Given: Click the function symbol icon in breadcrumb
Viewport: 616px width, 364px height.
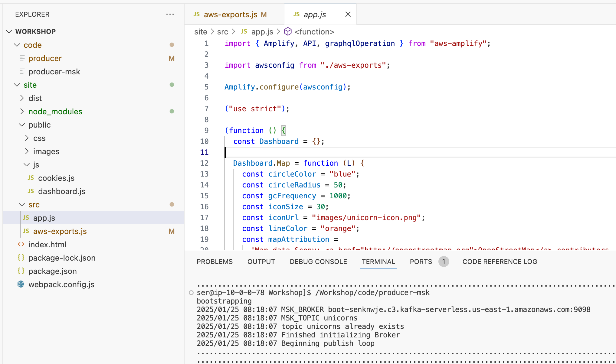Looking at the screenshot, I should (x=288, y=31).
